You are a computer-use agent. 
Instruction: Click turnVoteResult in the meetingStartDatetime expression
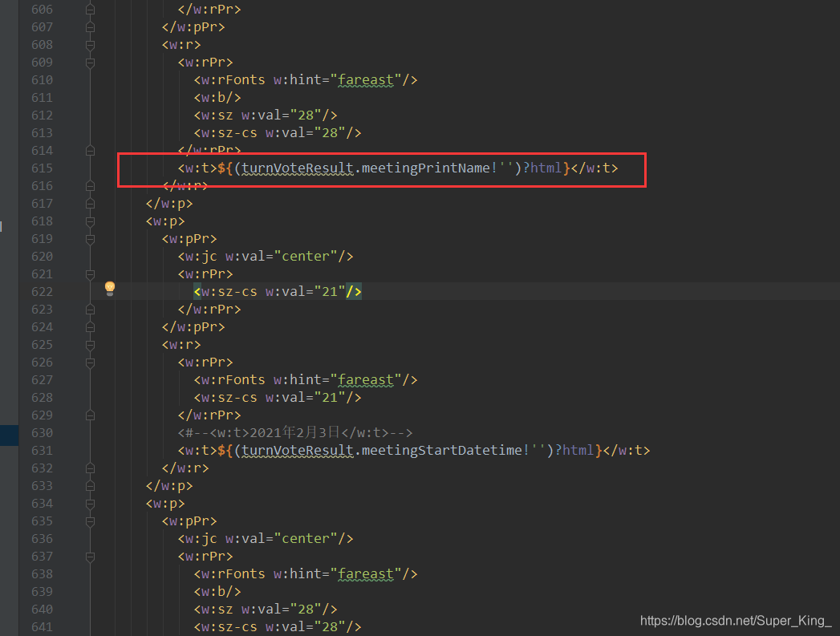coord(298,450)
